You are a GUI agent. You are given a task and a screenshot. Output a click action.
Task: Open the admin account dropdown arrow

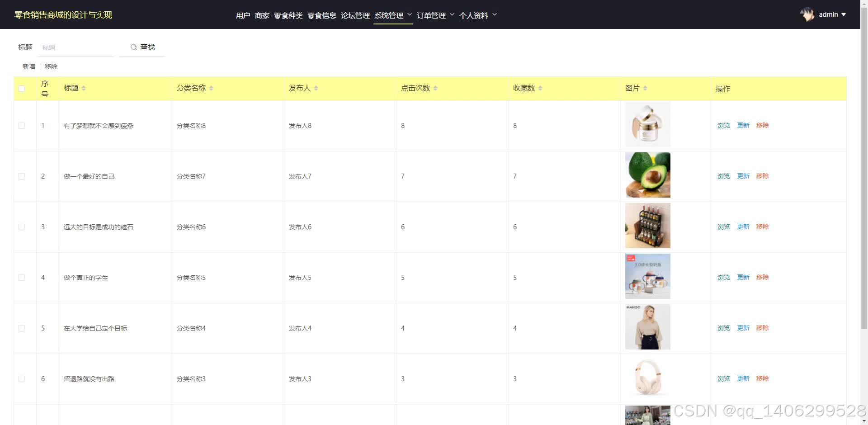pos(844,14)
